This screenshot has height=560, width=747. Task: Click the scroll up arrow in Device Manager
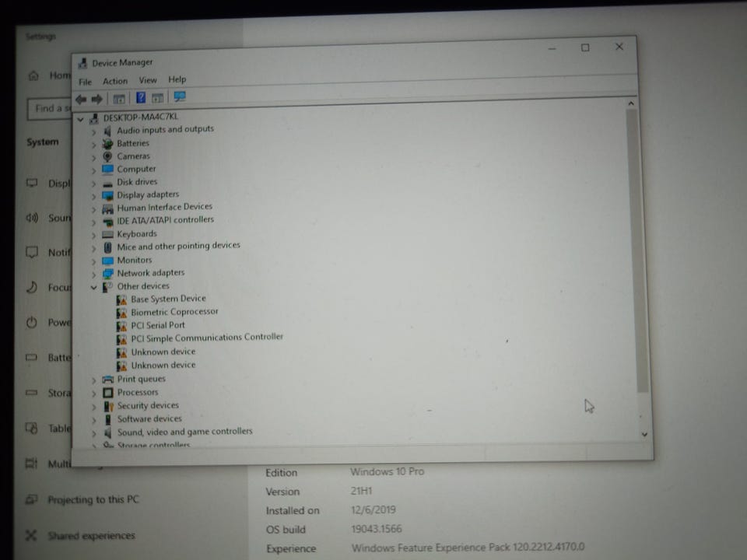click(631, 103)
